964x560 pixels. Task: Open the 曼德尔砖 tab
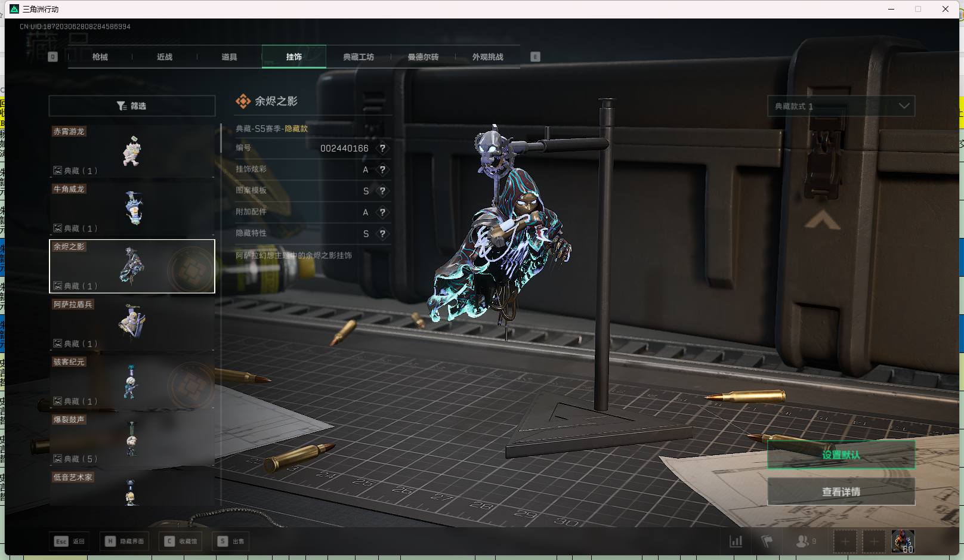(423, 57)
